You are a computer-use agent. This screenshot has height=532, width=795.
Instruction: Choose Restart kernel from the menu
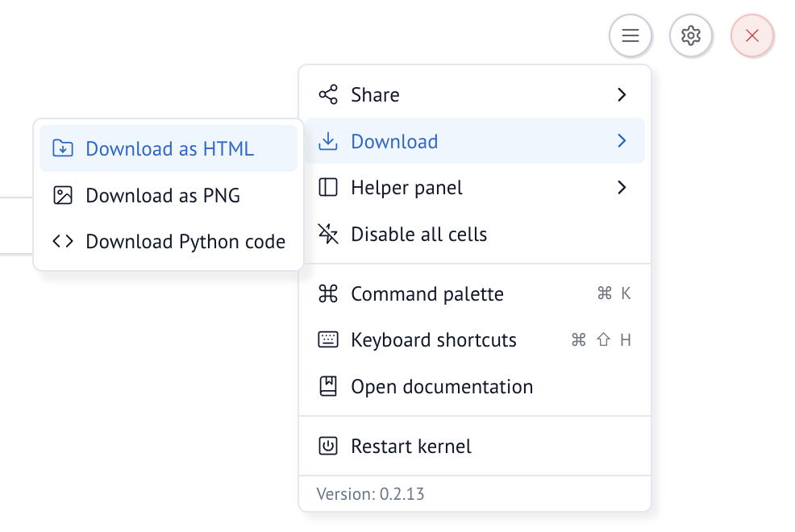click(411, 447)
